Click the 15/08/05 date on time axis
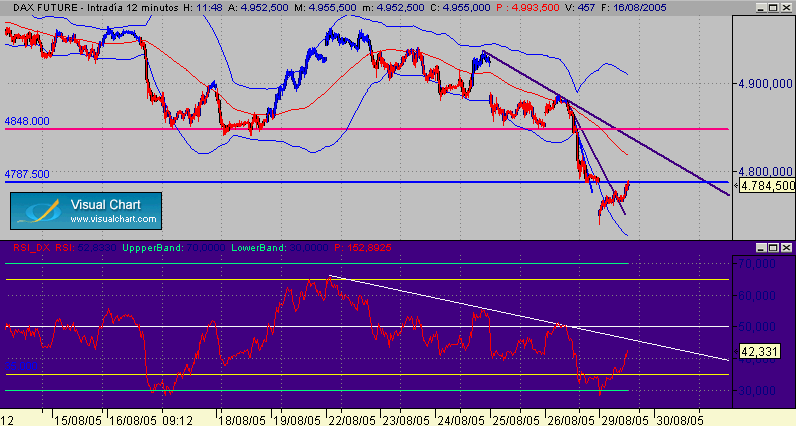 [x=78, y=420]
